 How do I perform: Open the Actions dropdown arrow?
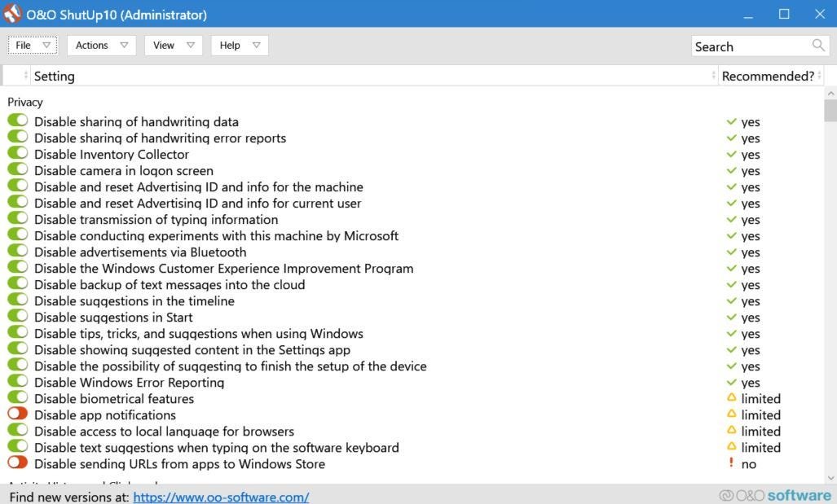pyautogui.click(x=124, y=46)
